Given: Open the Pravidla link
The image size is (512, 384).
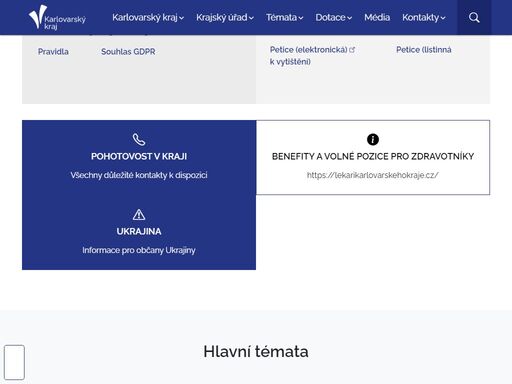Looking at the screenshot, I should tap(53, 52).
